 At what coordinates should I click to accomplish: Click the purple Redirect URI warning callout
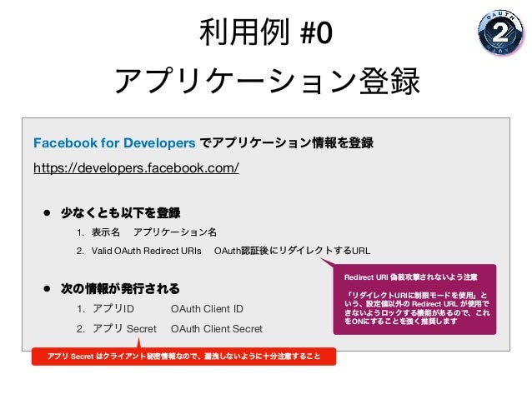(414, 299)
